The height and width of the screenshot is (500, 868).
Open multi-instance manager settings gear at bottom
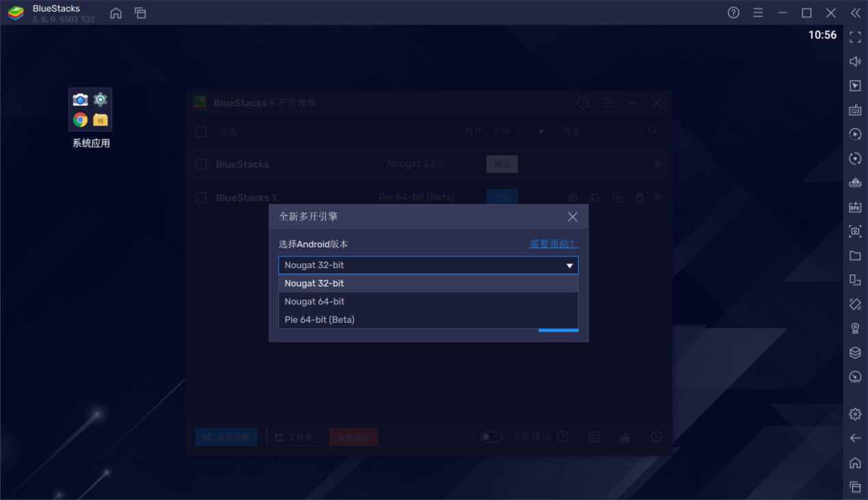(656, 437)
